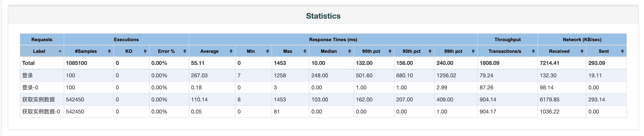Select the 登录 row label

pyautogui.click(x=28, y=76)
